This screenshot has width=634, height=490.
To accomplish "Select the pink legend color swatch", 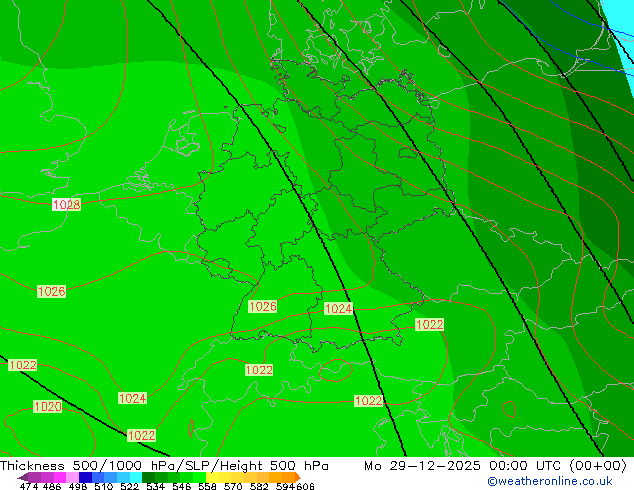I will point(72,477).
